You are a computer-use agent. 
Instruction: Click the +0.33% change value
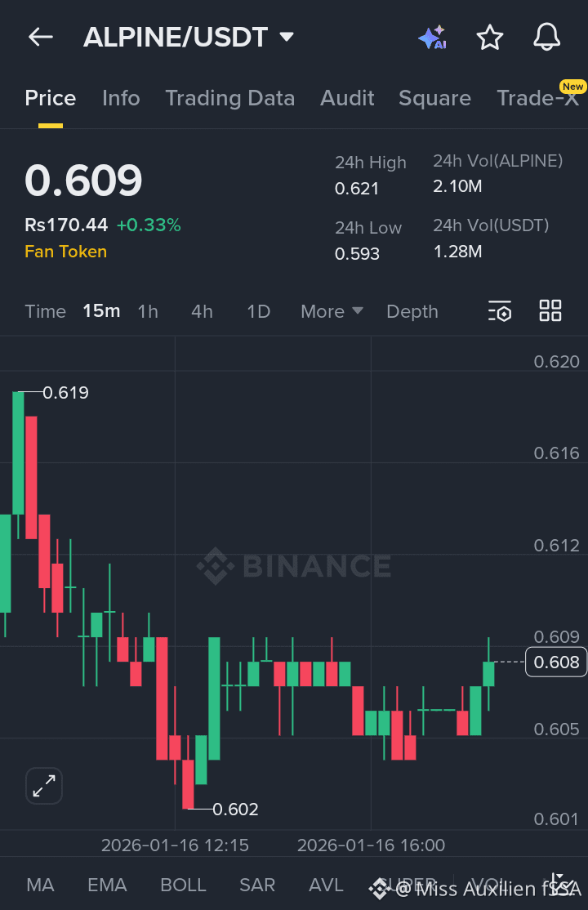(149, 225)
